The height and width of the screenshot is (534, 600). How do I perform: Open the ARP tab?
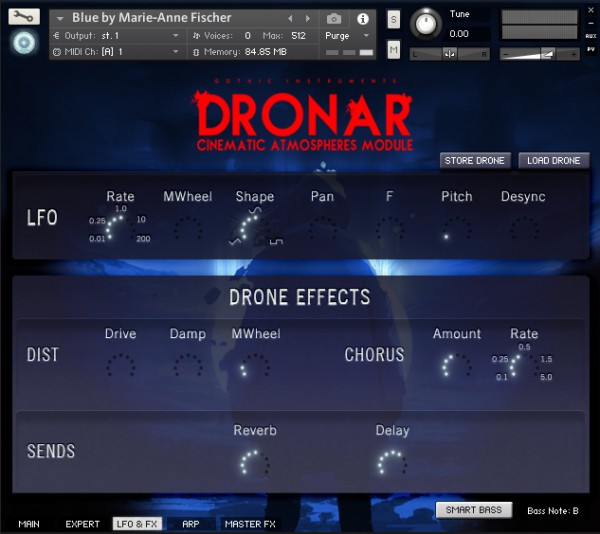tap(191, 524)
